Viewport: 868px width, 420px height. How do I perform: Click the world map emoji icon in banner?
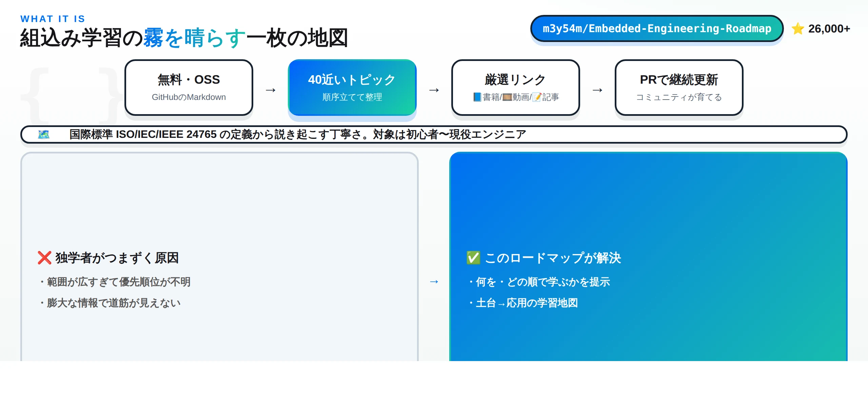point(44,134)
